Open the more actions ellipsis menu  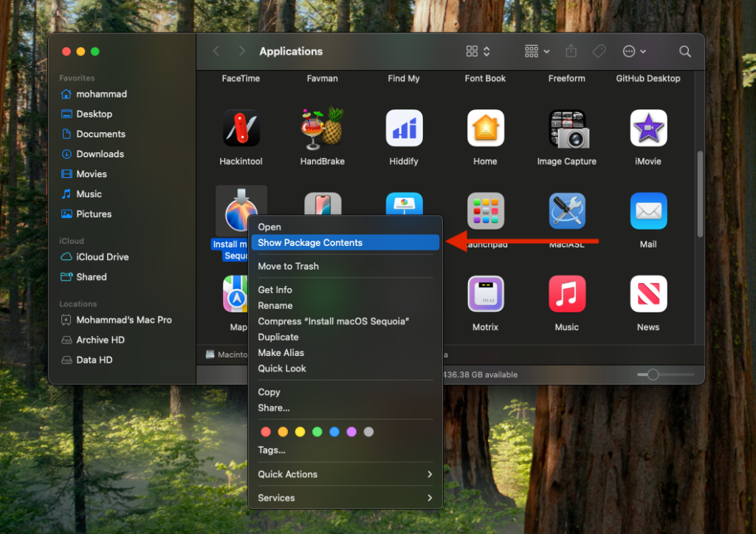tap(633, 52)
